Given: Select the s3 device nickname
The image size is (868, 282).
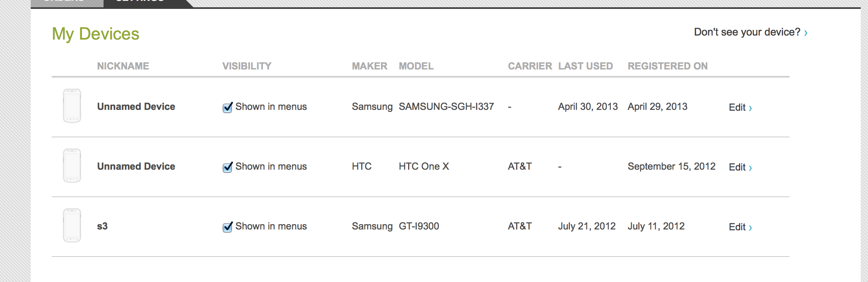Looking at the screenshot, I should tap(102, 226).
